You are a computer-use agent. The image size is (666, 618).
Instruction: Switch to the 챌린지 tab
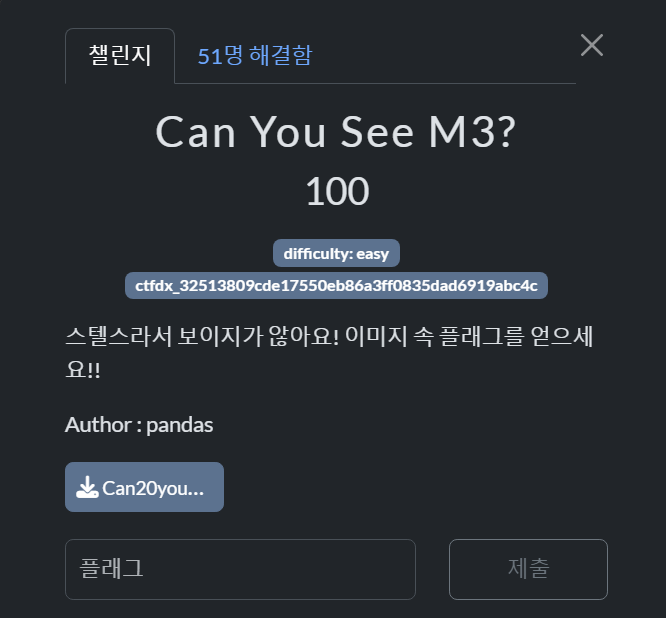point(120,56)
